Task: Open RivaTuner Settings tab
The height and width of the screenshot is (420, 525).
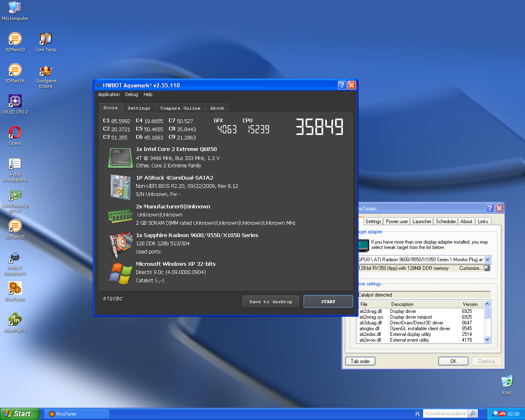Action: tap(373, 221)
